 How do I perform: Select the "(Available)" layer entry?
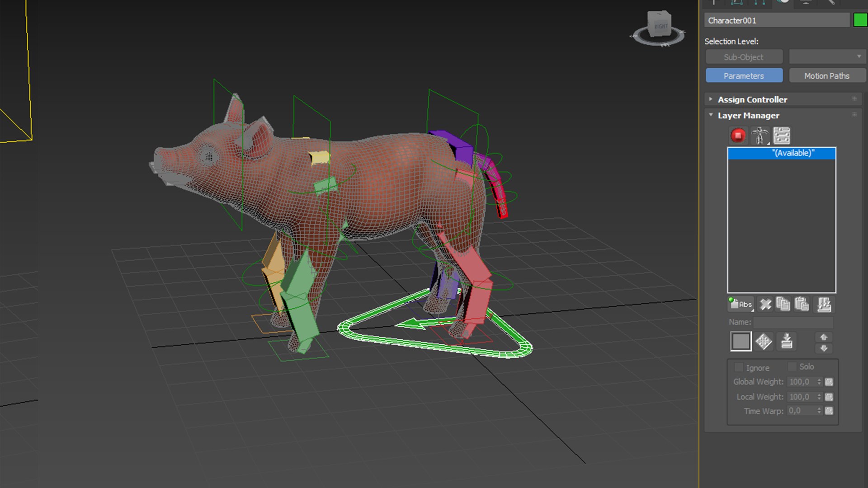[782, 153]
